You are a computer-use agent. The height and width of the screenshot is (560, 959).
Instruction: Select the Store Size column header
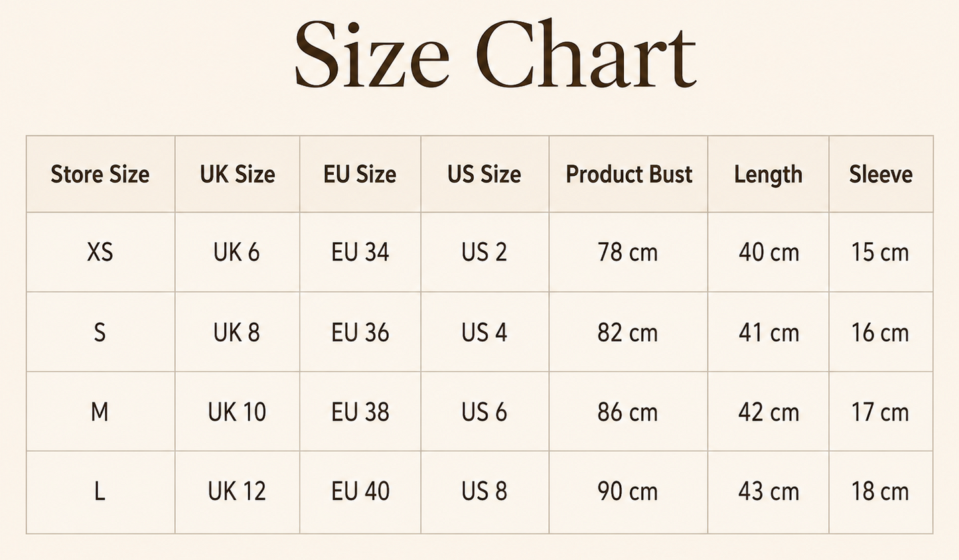click(x=100, y=175)
